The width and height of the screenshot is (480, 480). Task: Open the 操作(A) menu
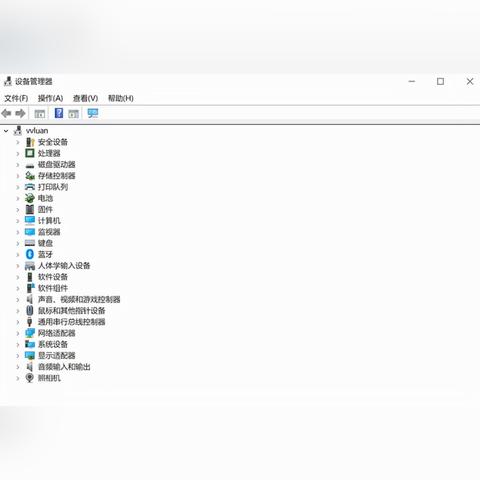coord(50,98)
